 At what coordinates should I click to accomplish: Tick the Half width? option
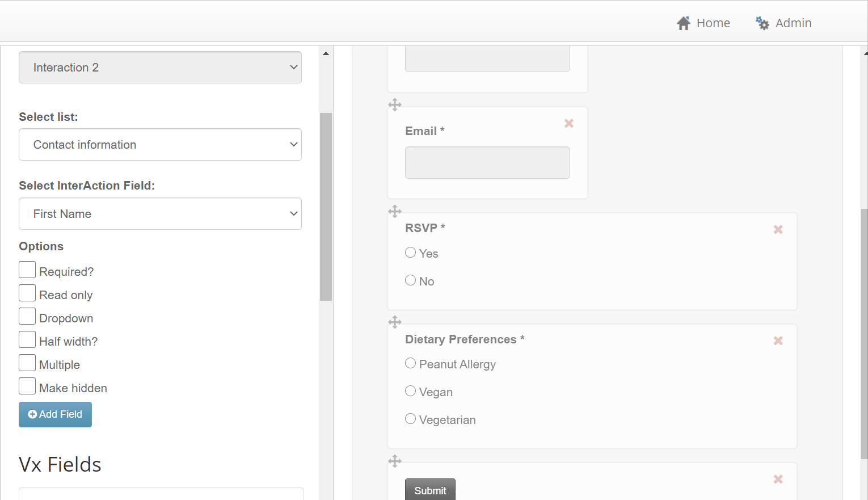tap(27, 339)
